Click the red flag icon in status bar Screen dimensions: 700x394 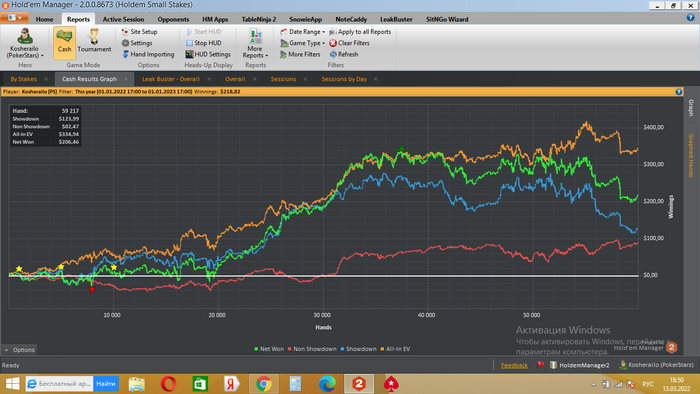tap(540, 365)
